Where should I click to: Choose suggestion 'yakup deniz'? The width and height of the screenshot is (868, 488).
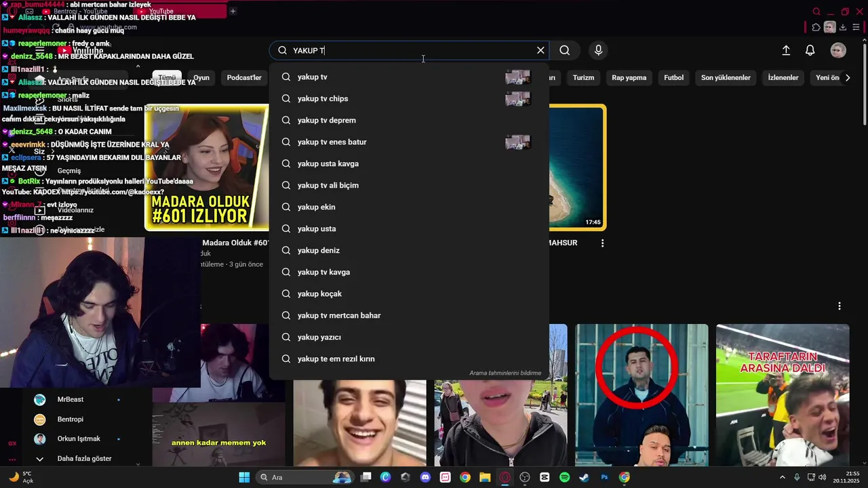click(409, 250)
